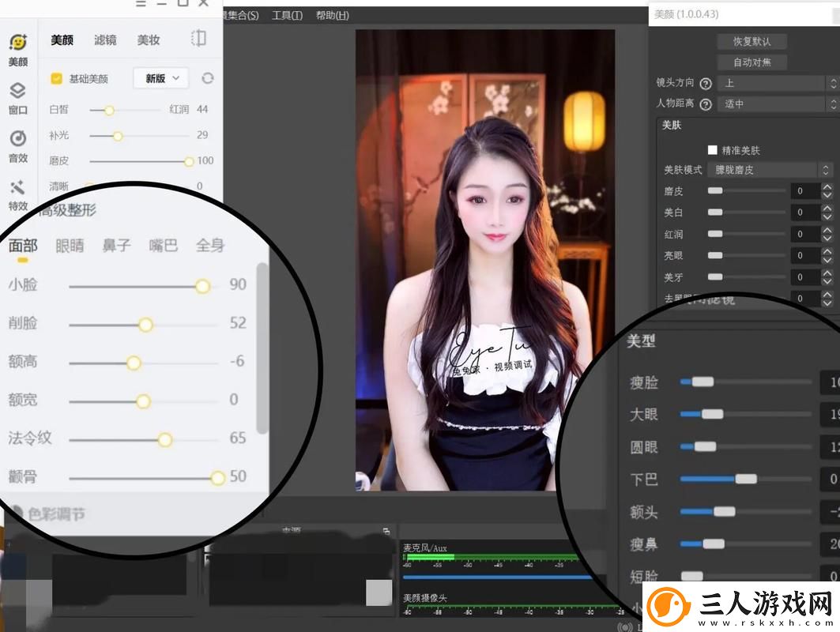The image size is (840, 632).
Task: Open the 工具(T) menu
Action: (x=287, y=16)
